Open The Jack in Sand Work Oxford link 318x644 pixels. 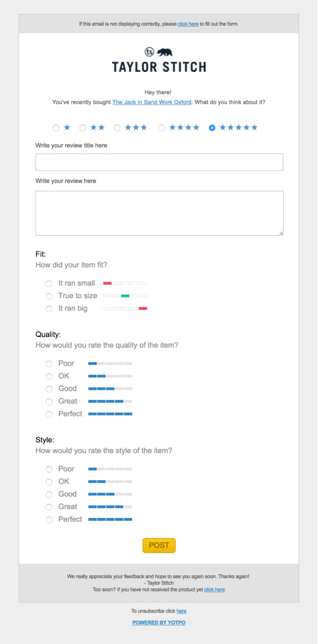coord(152,102)
